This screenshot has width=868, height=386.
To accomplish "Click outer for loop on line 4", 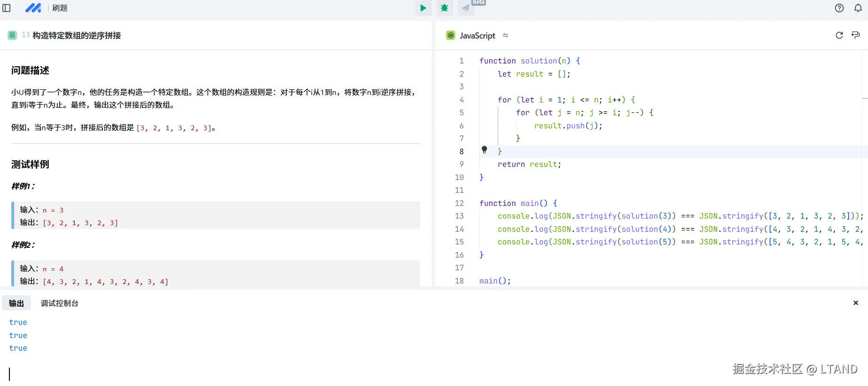I will [x=566, y=100].
